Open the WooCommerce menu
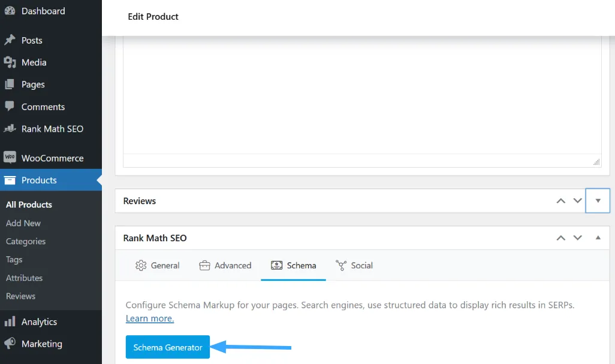Screen dimensions: 615x364 click(51, 158)
